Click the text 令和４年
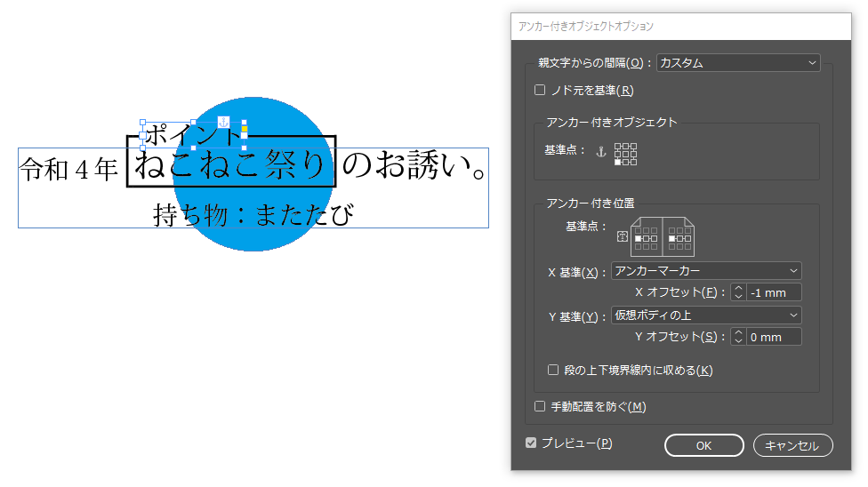 [x=68, y=169]
